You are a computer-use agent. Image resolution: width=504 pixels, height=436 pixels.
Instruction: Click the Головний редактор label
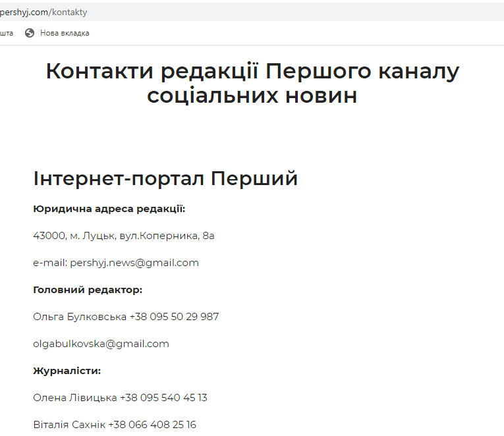click(x=88, y=290)
